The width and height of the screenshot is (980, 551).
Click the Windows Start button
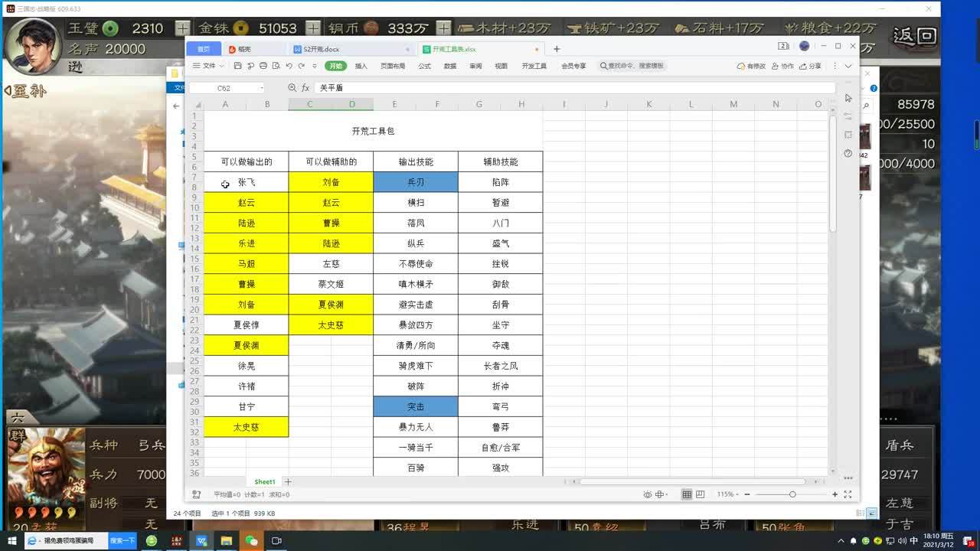coord(11,540)
